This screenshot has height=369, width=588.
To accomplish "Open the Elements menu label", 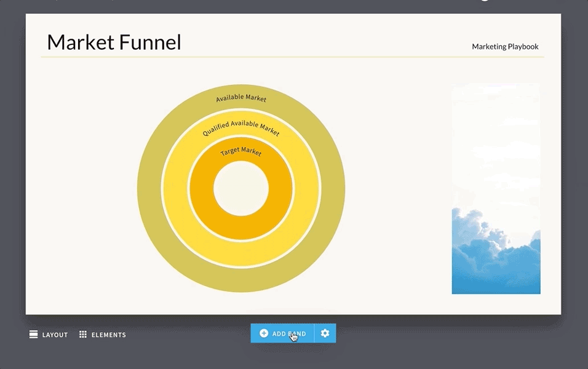I will click(108, 335).
